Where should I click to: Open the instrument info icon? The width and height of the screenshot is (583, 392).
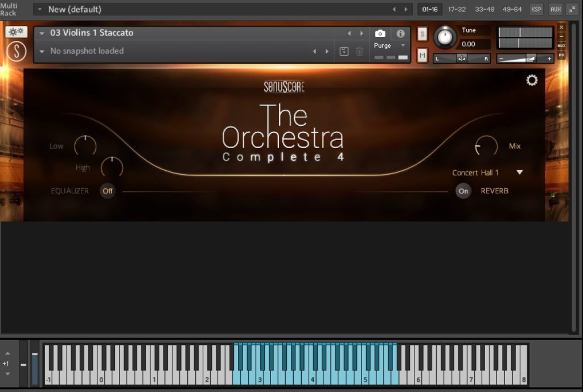[400, 34]
